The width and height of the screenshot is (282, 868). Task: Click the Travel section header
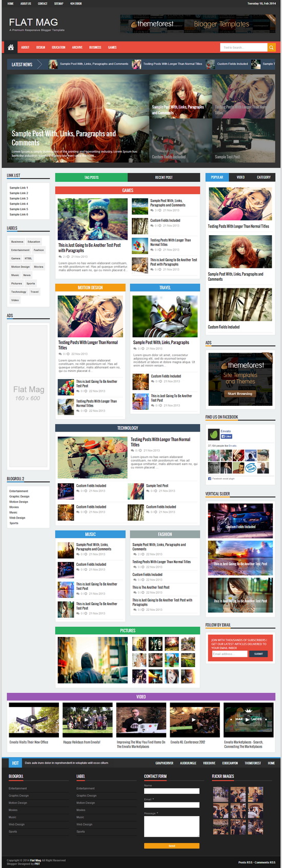click(165, 287)
